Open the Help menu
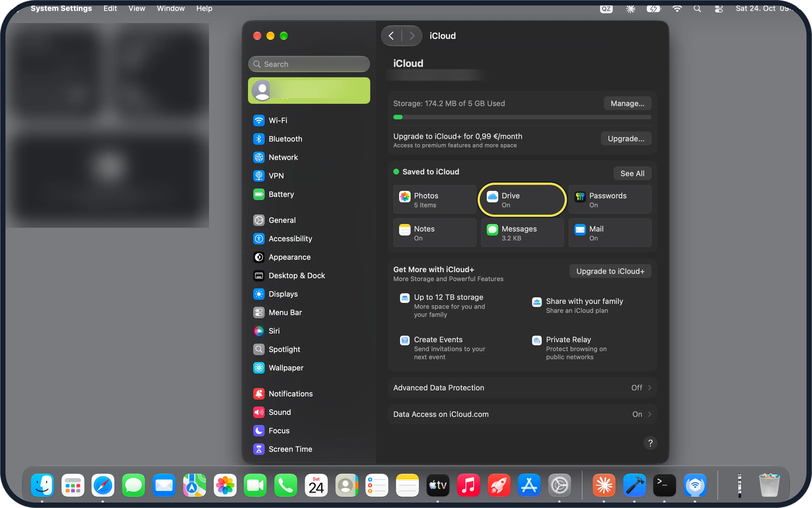812x508 pixels. (204, 8)
